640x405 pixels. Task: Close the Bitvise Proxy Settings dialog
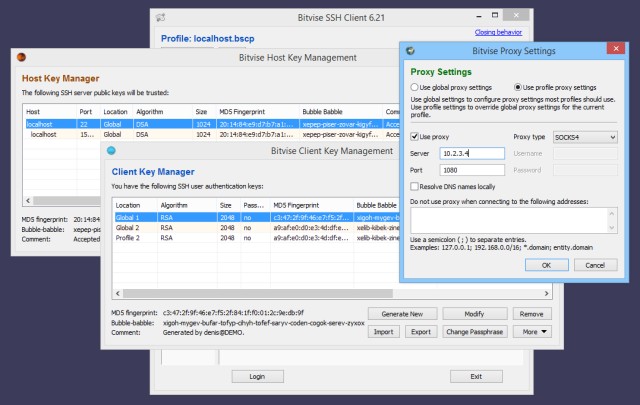tap(616, 49)
